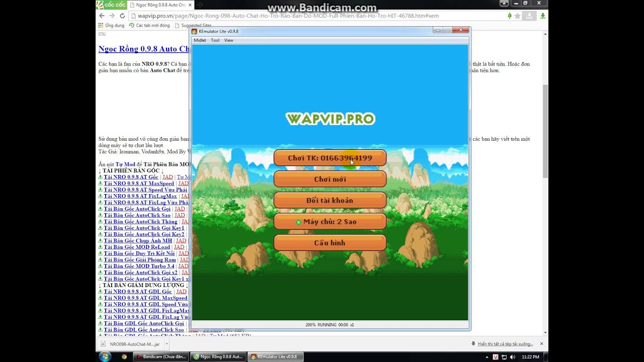Open Các tab mới đóng bookmark
This screenshot has width=644, height=362.
(x=149, y=25)
